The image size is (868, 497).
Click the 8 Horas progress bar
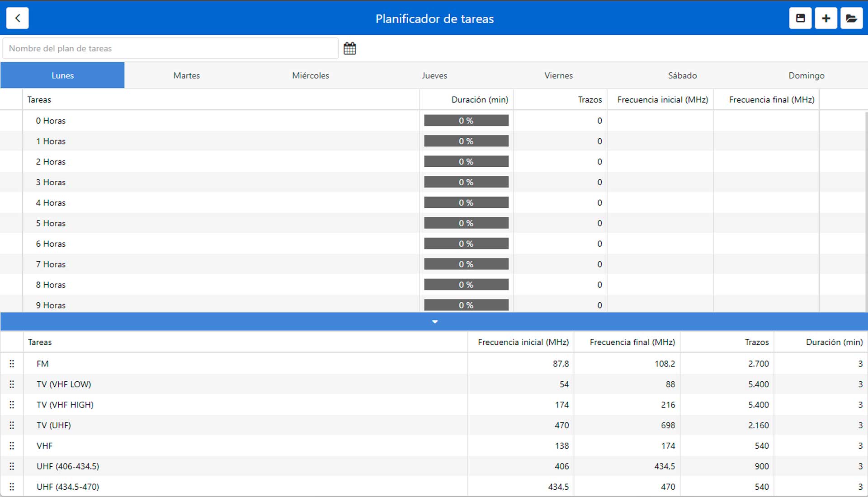(x=466, y=285)
